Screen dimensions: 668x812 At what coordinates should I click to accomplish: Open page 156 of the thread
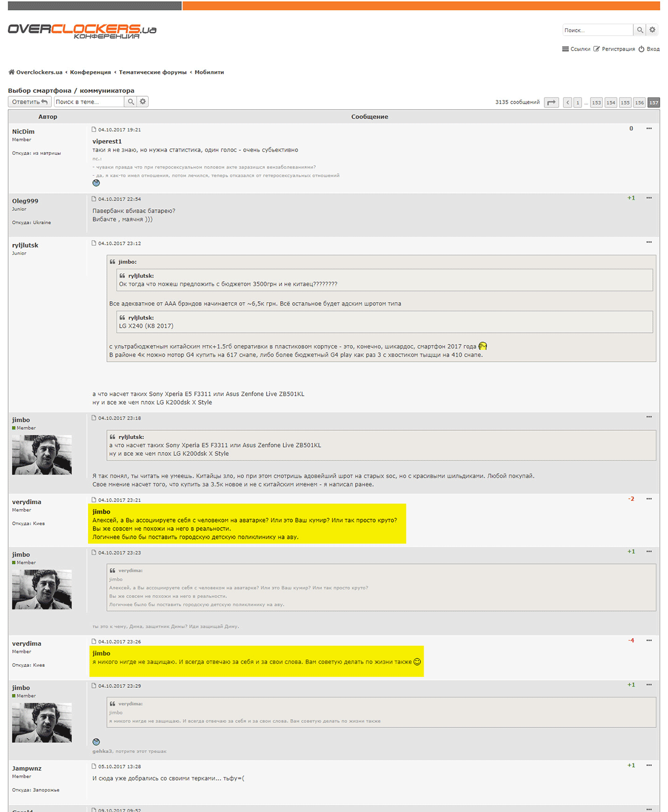640,102
